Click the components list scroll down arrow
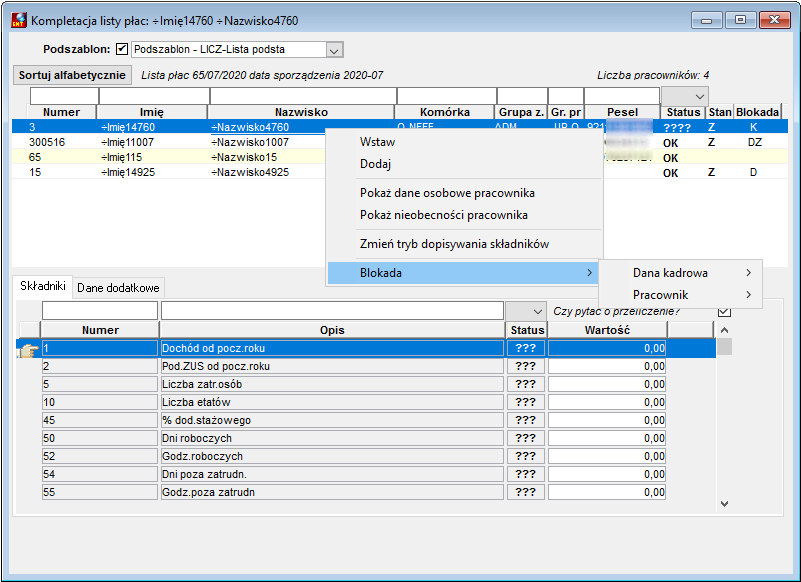 point(724,503)
